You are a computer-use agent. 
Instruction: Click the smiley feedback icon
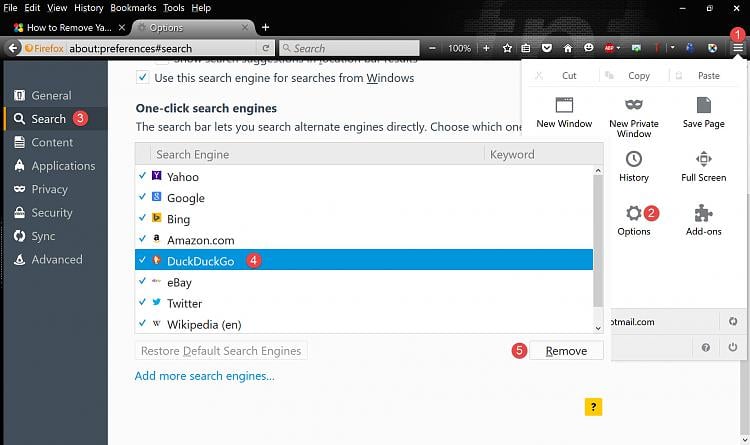[x=589, y=48]
